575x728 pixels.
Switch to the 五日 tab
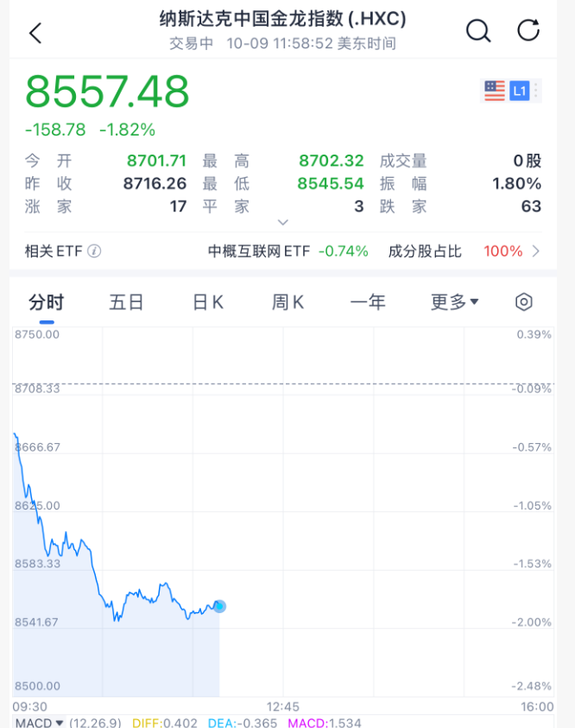click(126, 302)
